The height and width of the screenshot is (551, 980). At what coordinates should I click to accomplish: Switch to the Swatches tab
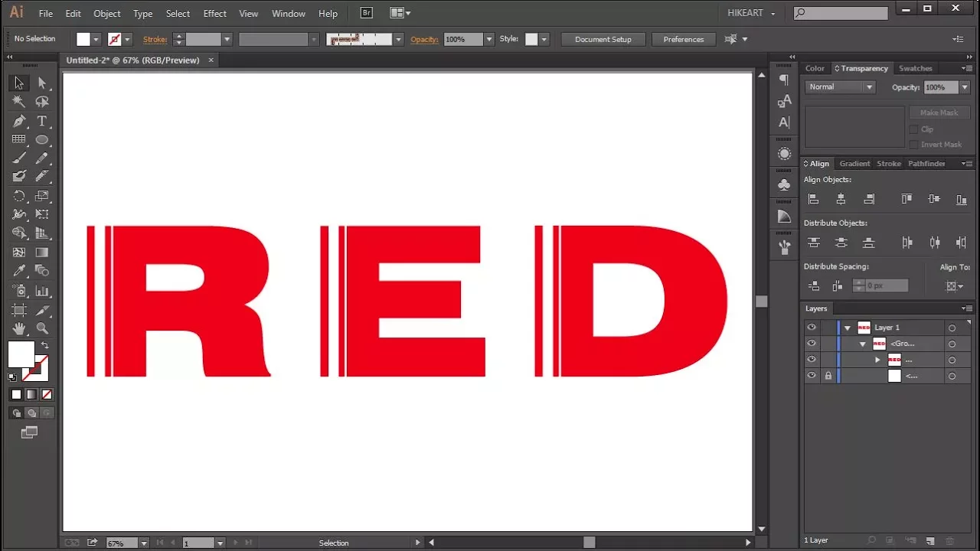916,68
